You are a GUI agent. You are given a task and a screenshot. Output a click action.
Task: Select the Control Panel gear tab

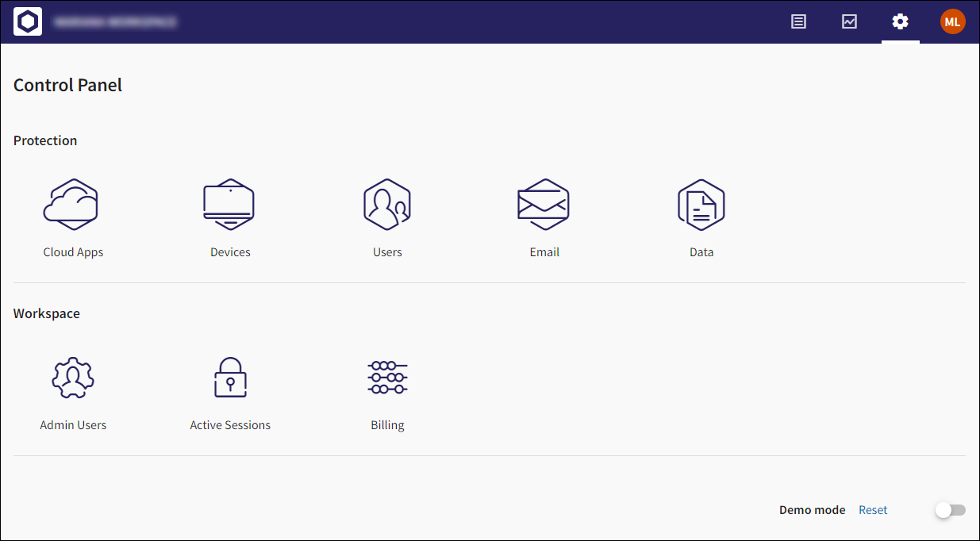[900, 21]
